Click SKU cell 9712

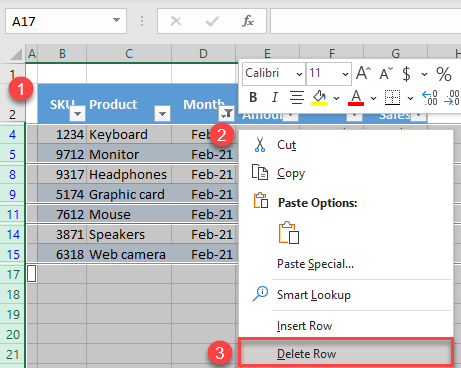point(62,154)
